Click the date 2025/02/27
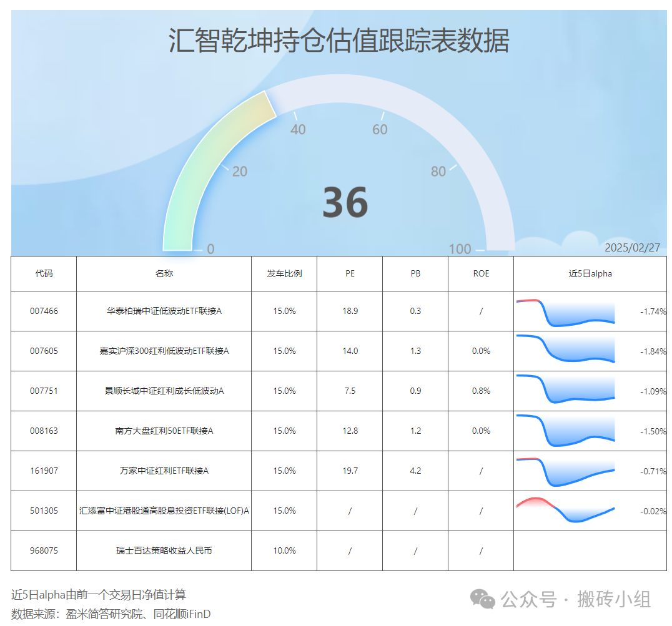Viewport: 672px width, 626px height. click(632, 248)
